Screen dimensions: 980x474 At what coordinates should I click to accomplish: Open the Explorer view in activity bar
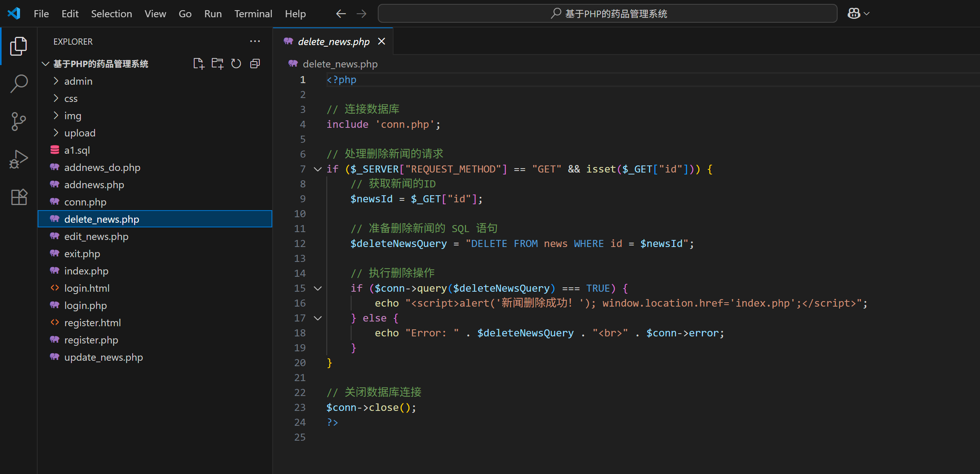[18, 46]
